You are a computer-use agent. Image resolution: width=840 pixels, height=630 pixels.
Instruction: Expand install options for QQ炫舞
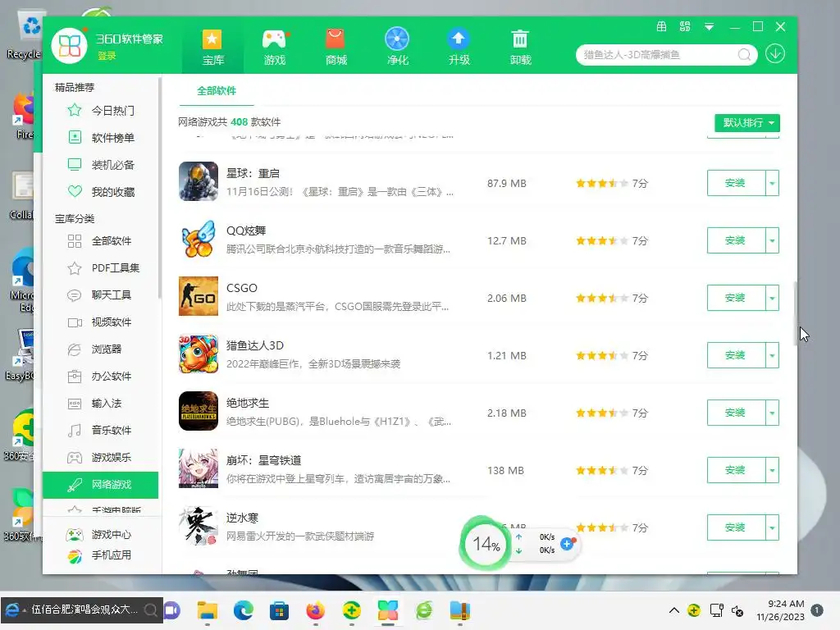point(772,240)
